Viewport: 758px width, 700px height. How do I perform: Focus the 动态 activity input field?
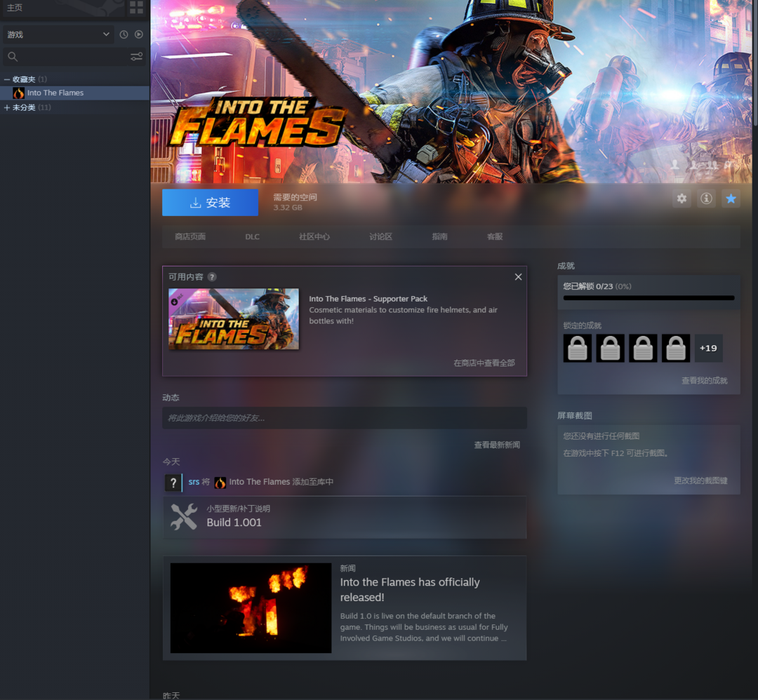click(x=345, y=418)
